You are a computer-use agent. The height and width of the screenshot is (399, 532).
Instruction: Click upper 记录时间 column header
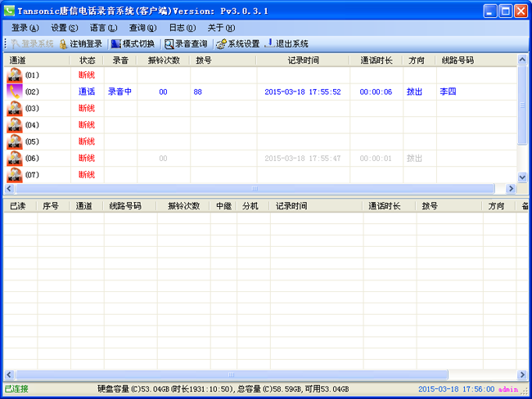pos(303,61)
